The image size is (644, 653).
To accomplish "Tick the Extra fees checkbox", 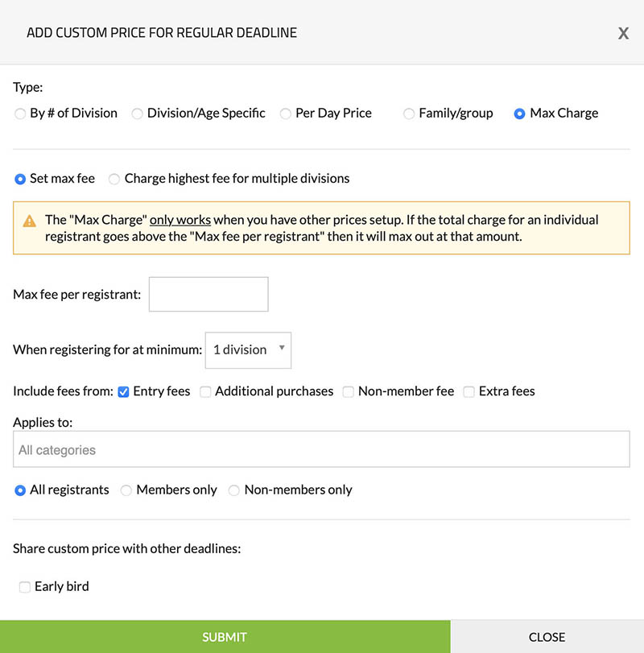I will [469, 392].
